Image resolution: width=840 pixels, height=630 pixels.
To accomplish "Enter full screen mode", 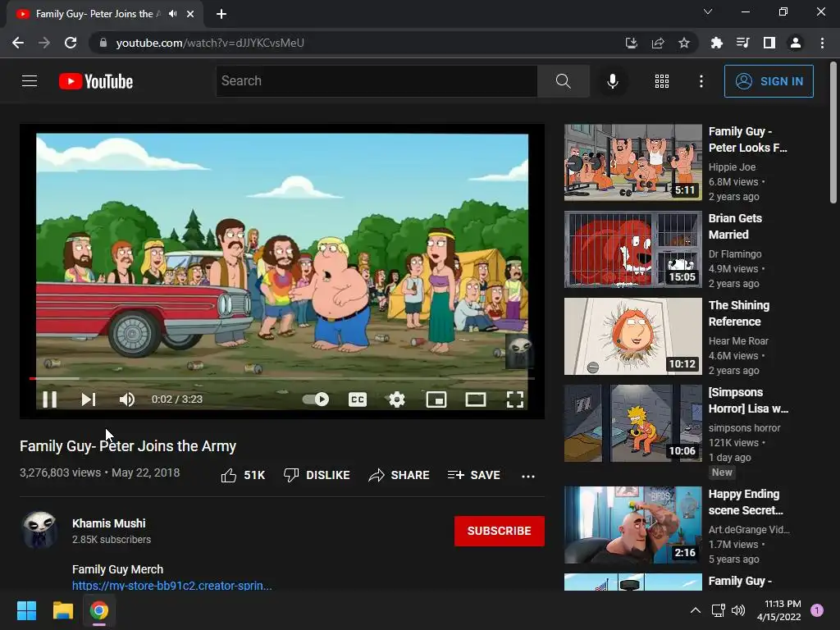I will click(515, 399).
